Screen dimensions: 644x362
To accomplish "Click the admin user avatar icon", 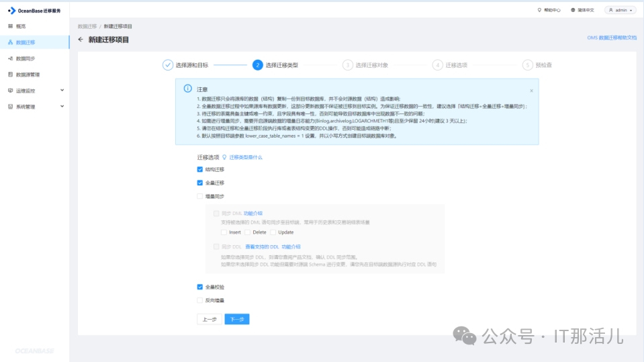I will (610, 10).
